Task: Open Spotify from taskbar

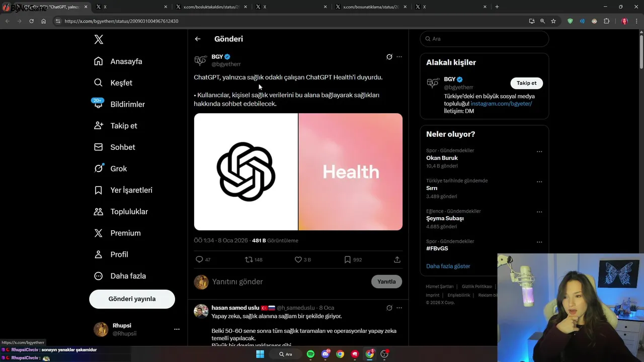Action: click(310, 354)
